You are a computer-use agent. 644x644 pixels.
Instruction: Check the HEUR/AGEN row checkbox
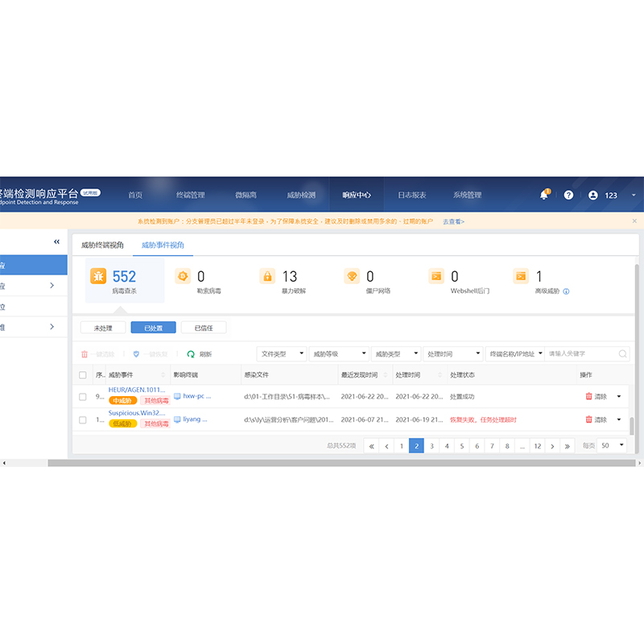coord(83,396)
